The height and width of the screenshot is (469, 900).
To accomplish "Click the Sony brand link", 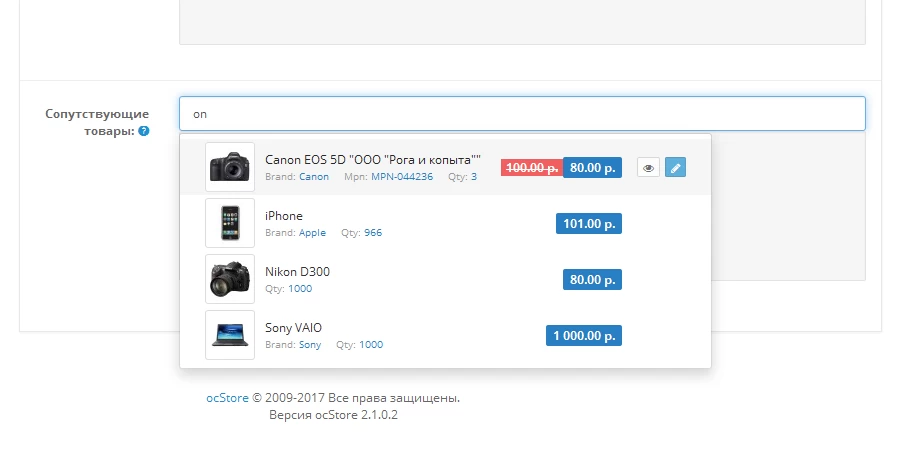I will [310, 344].
